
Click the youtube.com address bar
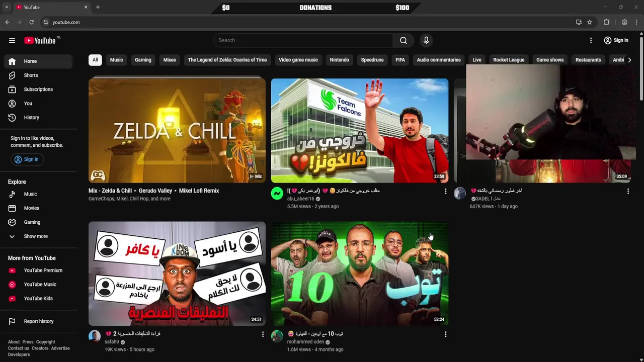[307, 22]
